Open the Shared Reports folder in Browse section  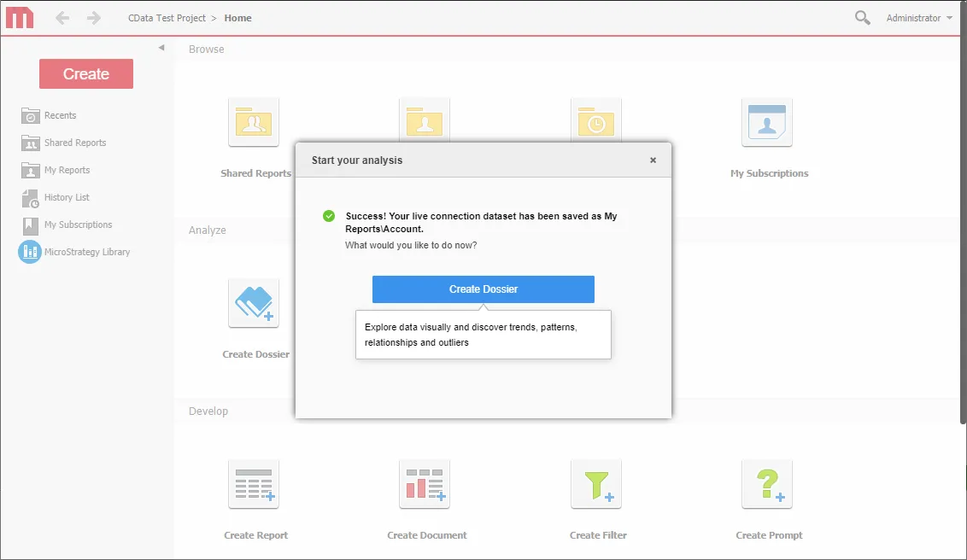coord(254,122)
